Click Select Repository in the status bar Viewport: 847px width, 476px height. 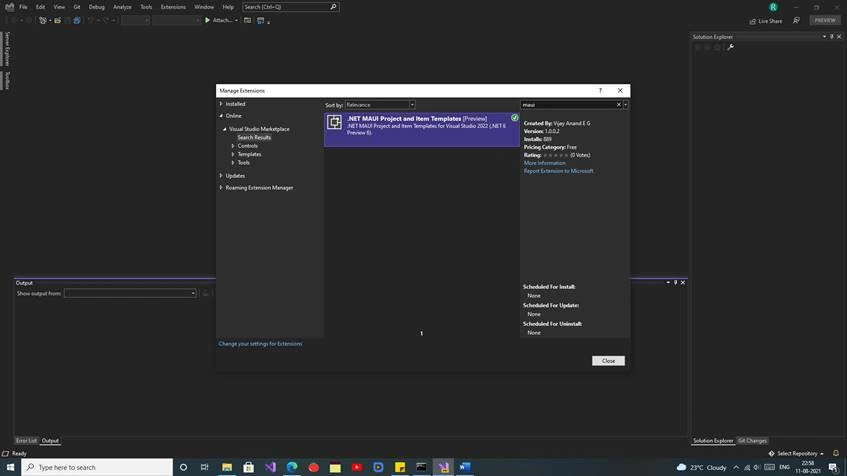[796, 453]
